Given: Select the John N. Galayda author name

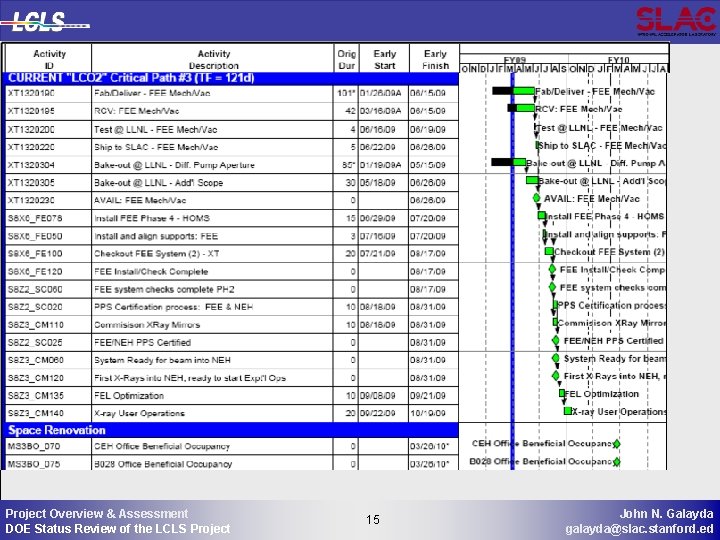Looking at the screenshot, I should 667,514.
